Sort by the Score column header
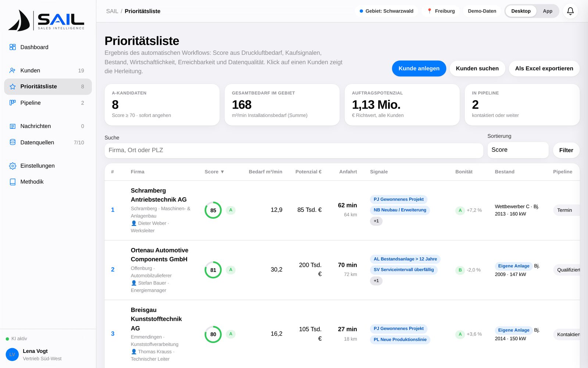This screenshot has height=368, width=588. point(214,172)
